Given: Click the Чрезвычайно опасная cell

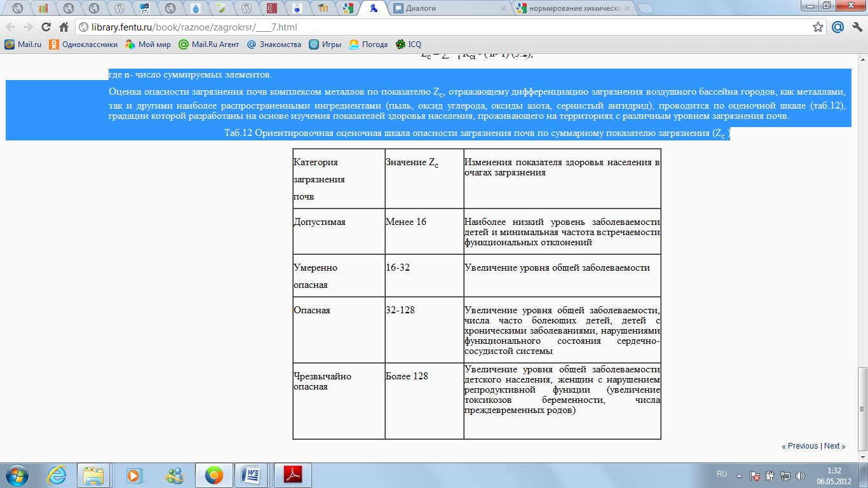Looking at the screenshot, I should [x=339, y=401].
